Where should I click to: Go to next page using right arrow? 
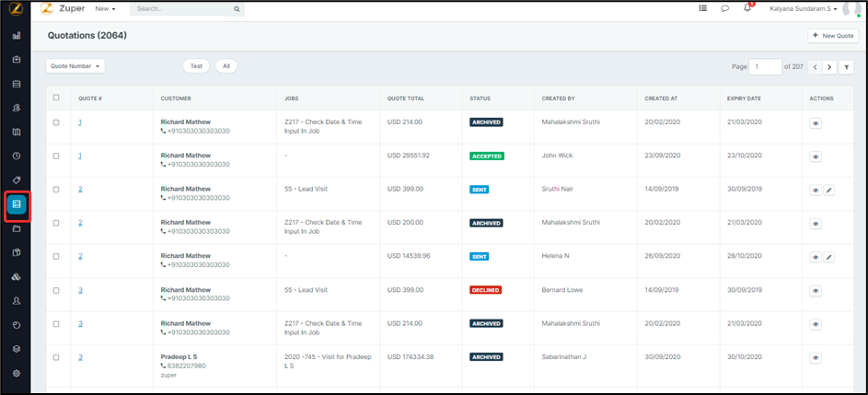coord(829,67)
